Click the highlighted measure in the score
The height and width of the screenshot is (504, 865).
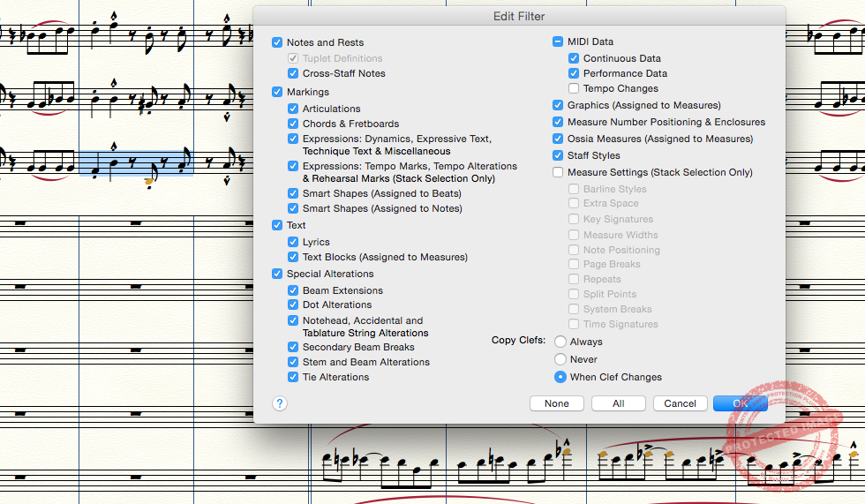tap(136, 163)
